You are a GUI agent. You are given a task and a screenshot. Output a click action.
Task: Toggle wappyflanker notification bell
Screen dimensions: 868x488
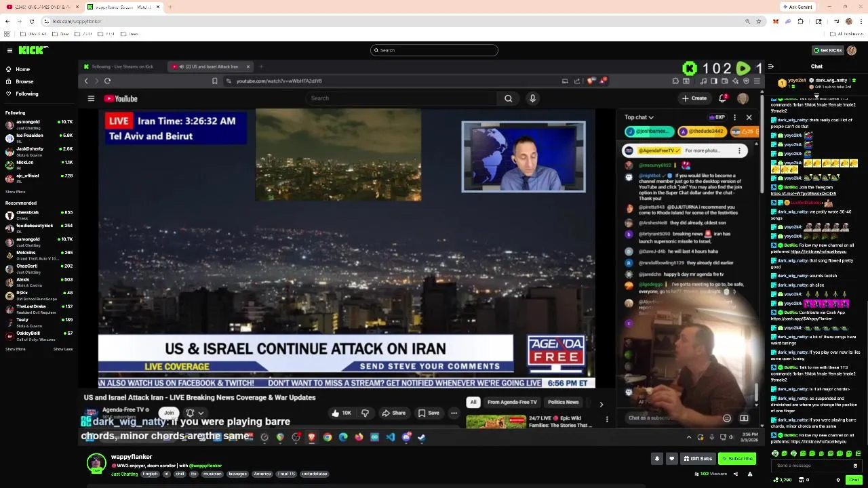(x=656, y=459)
